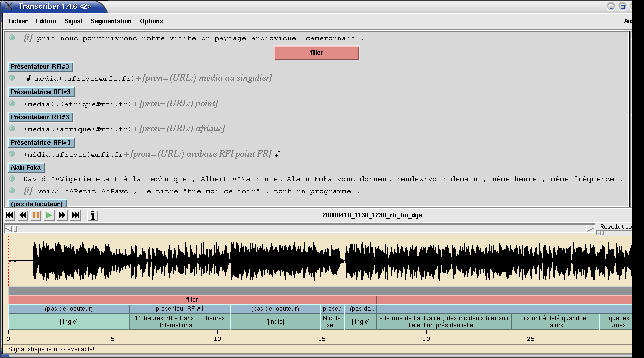The width and height of the screenshot is (644, 358).
Task: Click the rewind playback button
Action: [23, 216]
